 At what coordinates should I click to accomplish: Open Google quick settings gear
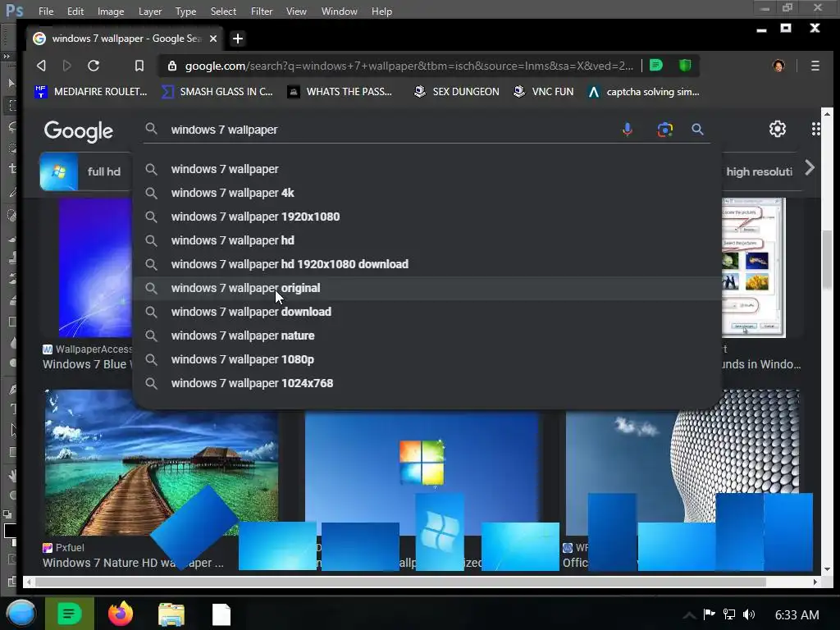778,129
